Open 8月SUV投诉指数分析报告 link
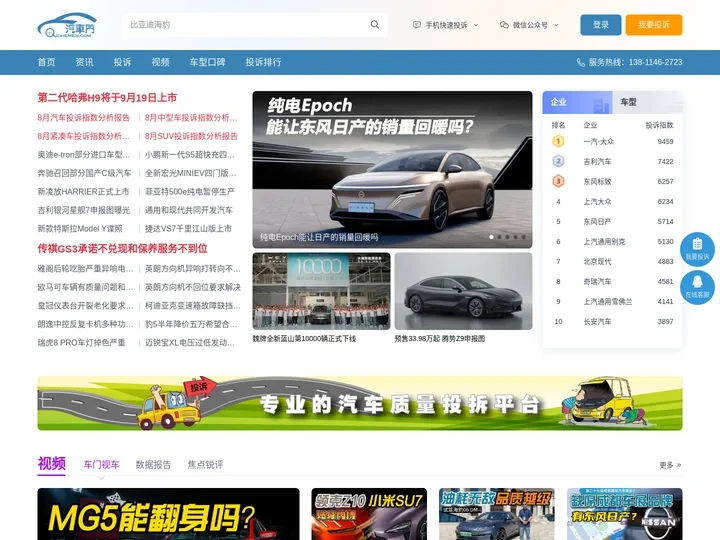Image resolution: width=720 pixels, height=540 pixels. (x=191, y=136)
